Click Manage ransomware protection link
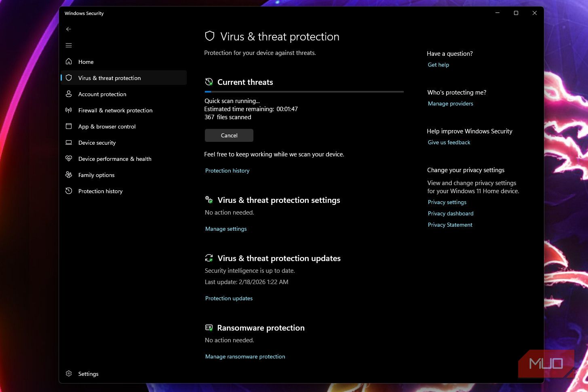Image resolution: width=588 pixels, height=392 pixels. pos(245,356)
